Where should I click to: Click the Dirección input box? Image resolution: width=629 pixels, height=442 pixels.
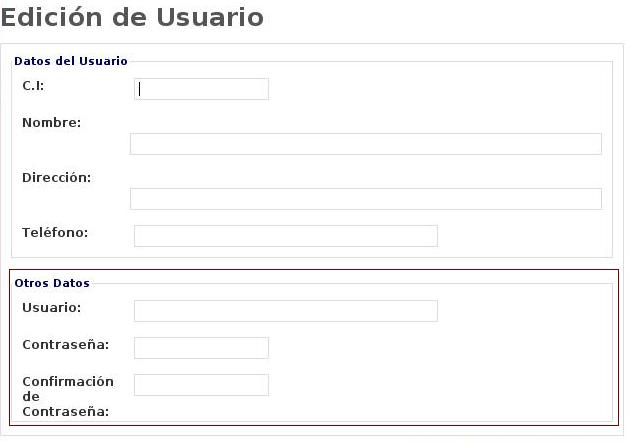tap(365, 199)
